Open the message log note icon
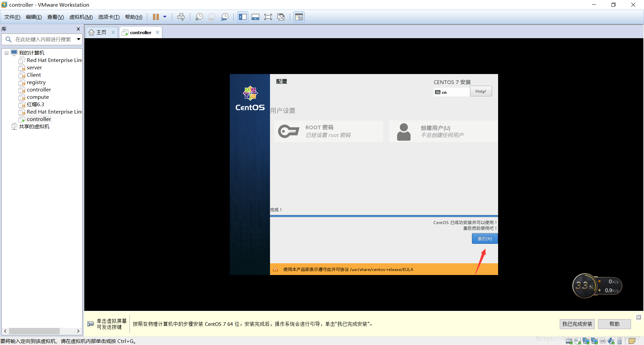Image resolution: width=644 pixels, height=345 pixels. pyautogui.click(x=632, y=341)
